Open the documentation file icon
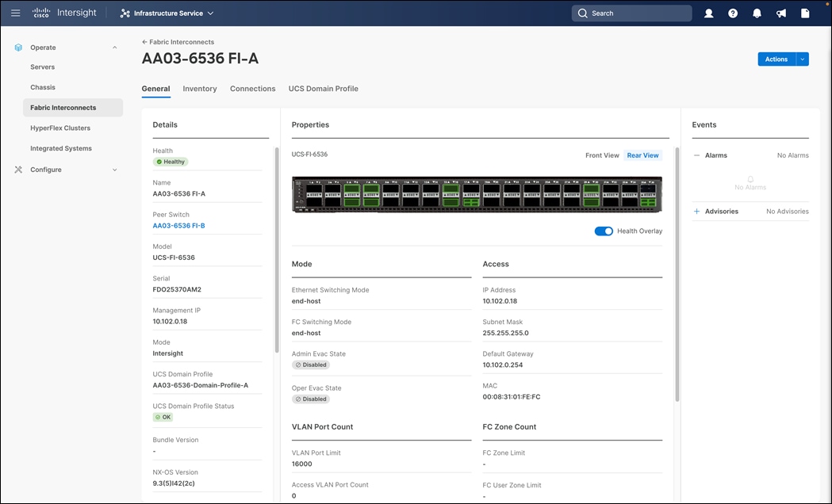This screenshot has height=504, width=832. [x=804, y=13]
